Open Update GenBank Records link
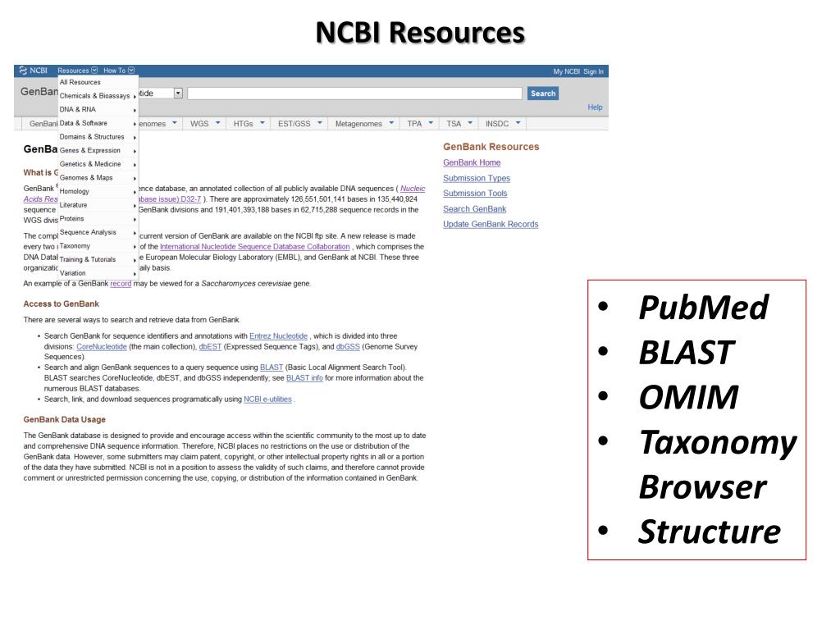 (x=491, y=225)
